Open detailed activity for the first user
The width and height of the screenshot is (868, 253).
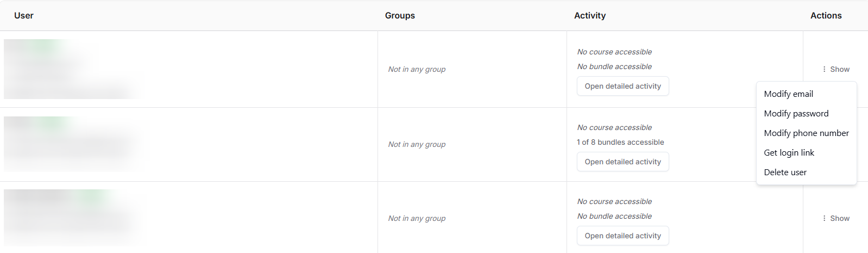click(622, 86)
